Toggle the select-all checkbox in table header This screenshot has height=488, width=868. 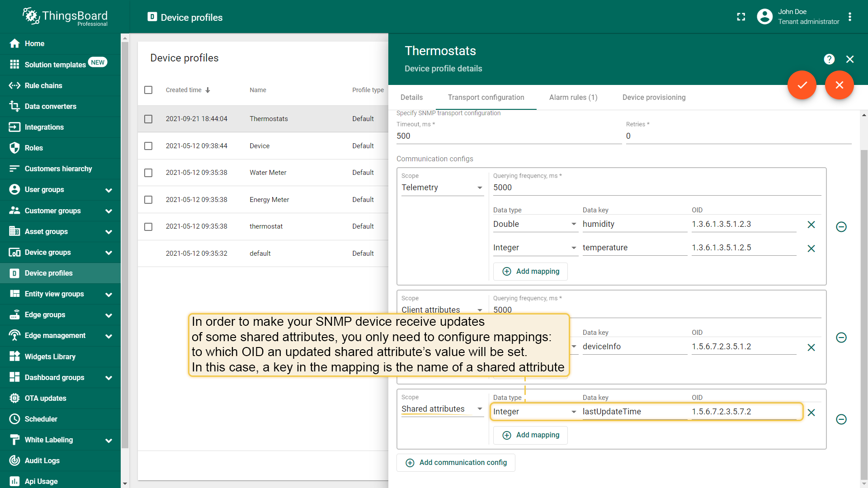pyautogui.click(x=148, y=90)
